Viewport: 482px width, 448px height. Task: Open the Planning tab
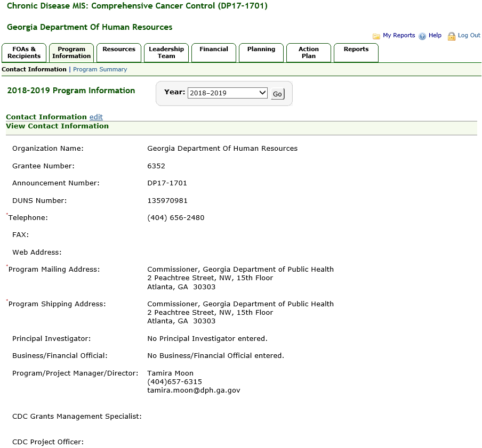click(261, 50)
